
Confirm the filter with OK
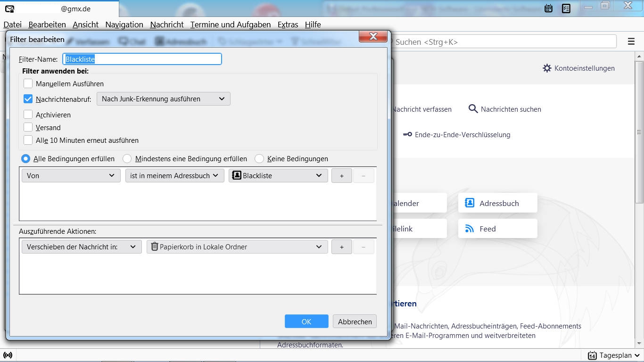point(306,321)
